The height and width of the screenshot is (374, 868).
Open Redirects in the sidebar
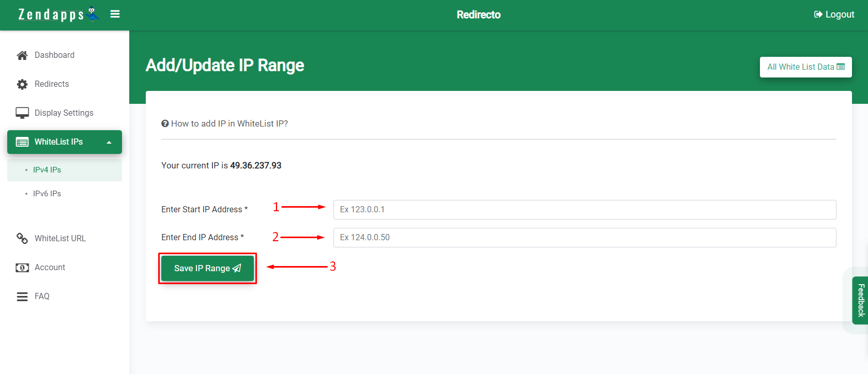click(52, 84)
